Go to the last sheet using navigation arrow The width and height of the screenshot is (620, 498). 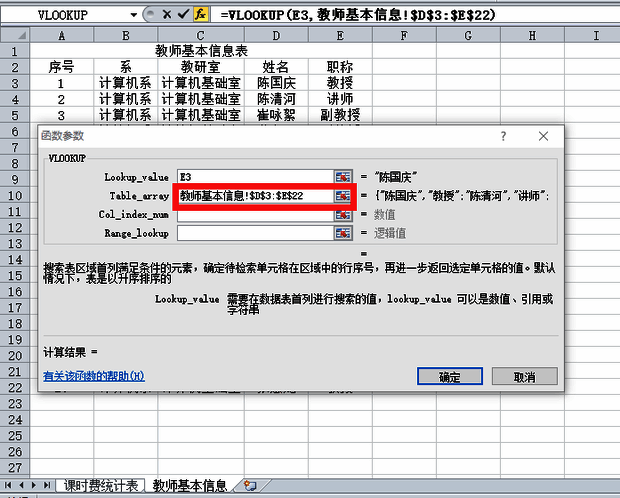pos(47,485)
